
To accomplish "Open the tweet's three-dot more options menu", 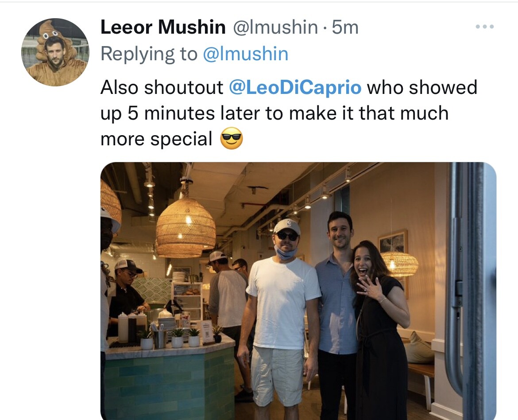I will pyautogui.click(x=485, y=27).
